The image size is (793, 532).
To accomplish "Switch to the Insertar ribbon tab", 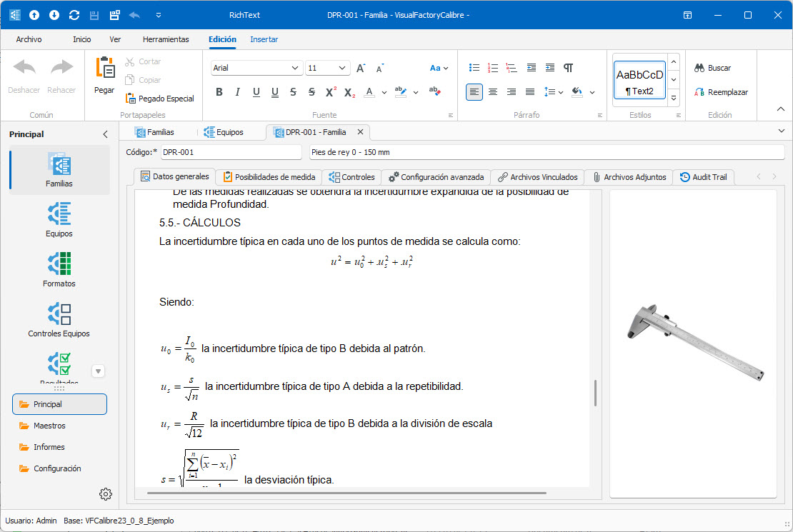I will [x=264, y=39].
